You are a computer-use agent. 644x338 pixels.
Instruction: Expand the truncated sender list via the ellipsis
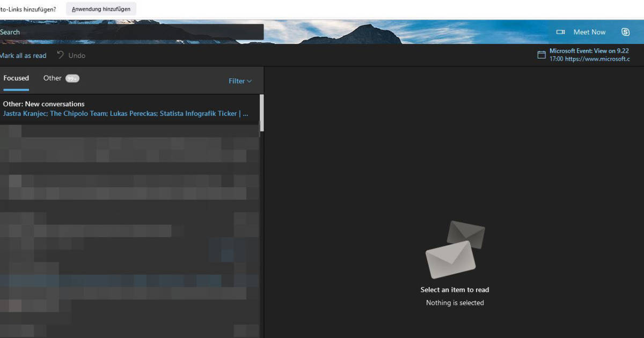click(x=245, y=113)
